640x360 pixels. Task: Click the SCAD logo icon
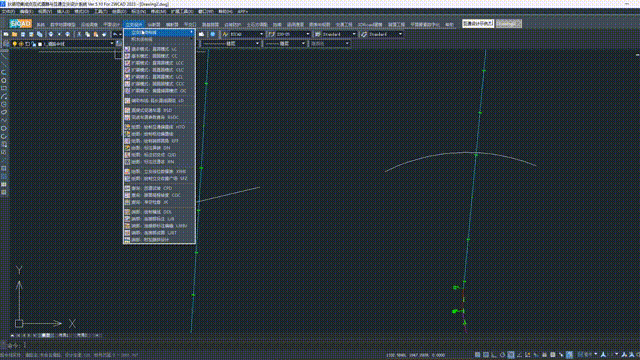[20, 23]
